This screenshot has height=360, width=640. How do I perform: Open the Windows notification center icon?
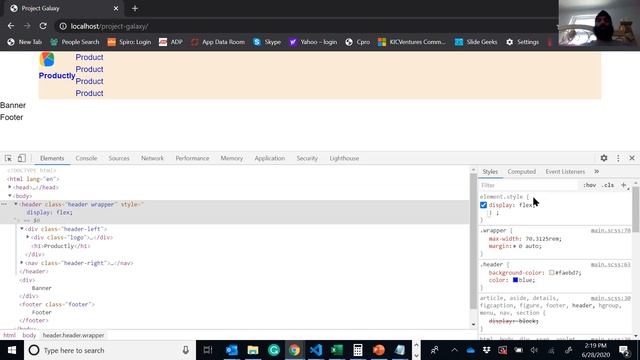click(624, 350)
